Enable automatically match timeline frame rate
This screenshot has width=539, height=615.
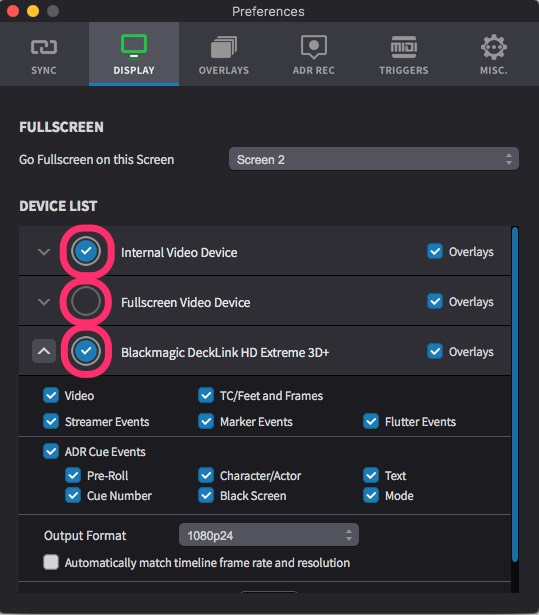pos(51,562)
